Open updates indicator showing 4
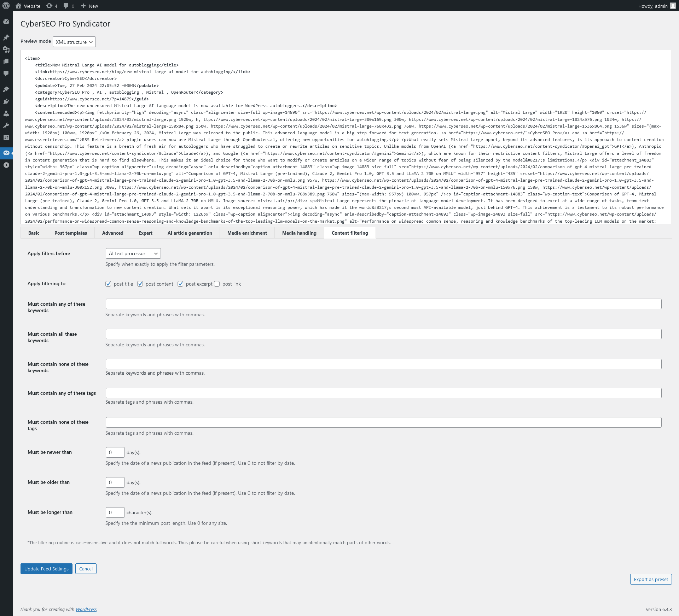Viewport: 679px width, 616px height. [x=52, y=6]
